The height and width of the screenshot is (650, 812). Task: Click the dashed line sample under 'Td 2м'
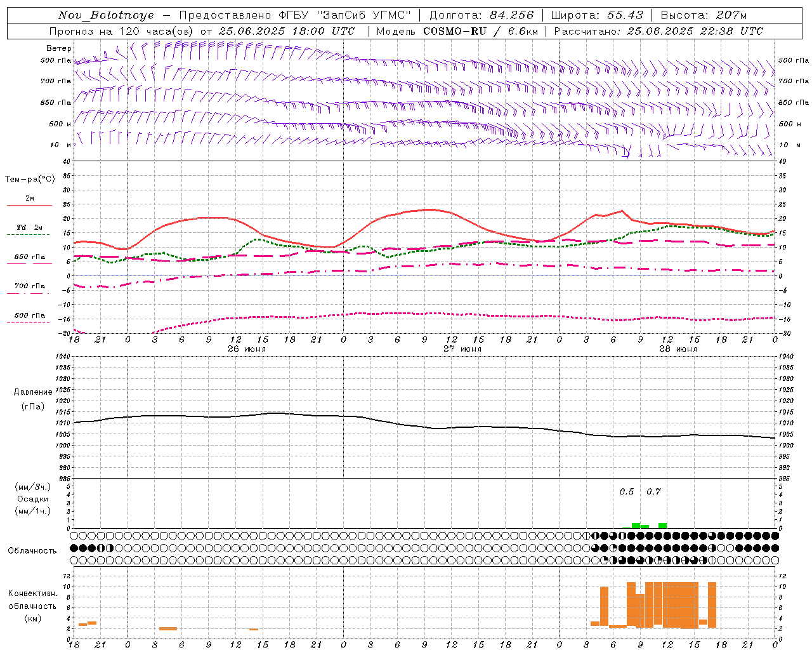pos(29,235)
